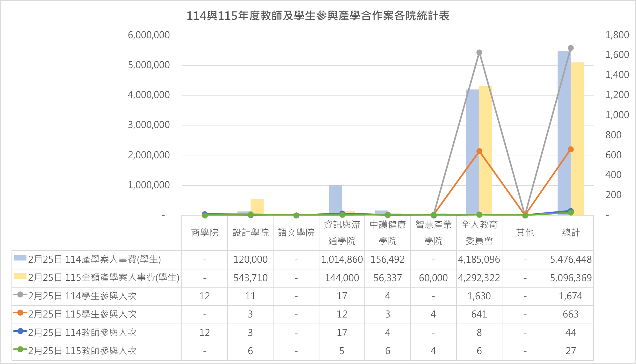Click the 1,800 right axis label
636x364 pixels.
[617, 35]
